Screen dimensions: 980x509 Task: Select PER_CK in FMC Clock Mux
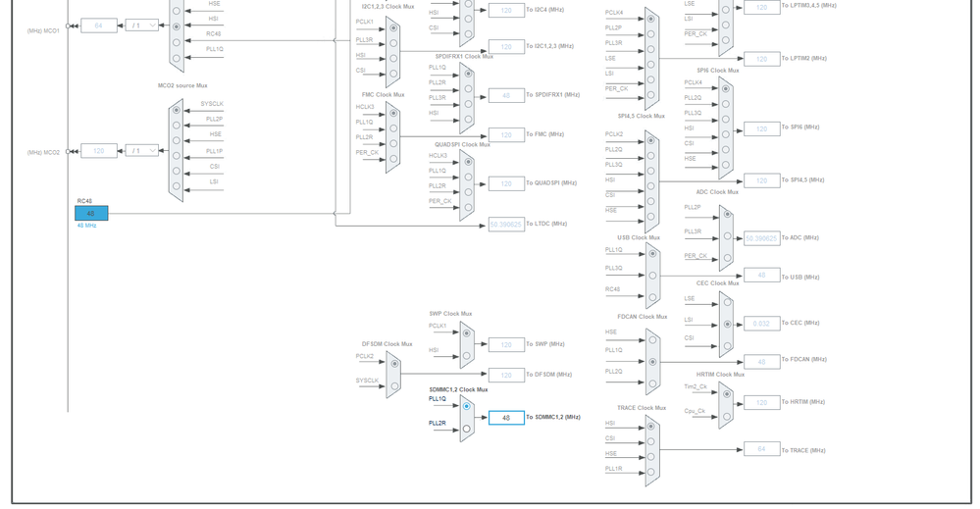[x=393, y=159]
